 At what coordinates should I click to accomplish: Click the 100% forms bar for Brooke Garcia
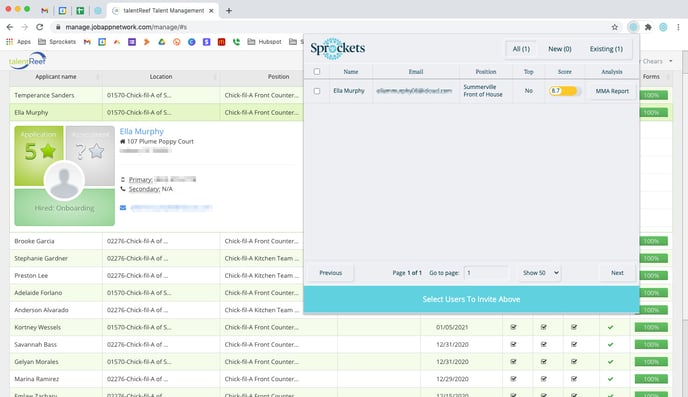coord(654,241)
